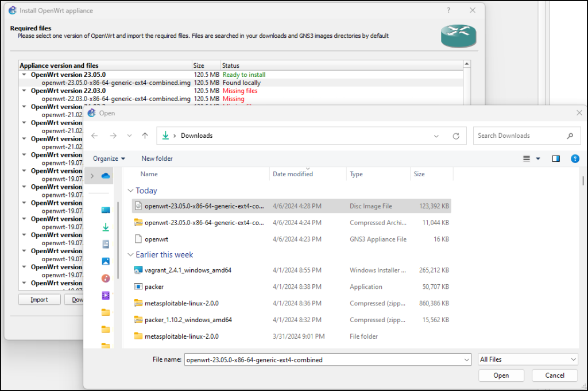
Task: Open the blue help icon
Action: point(575,158)
